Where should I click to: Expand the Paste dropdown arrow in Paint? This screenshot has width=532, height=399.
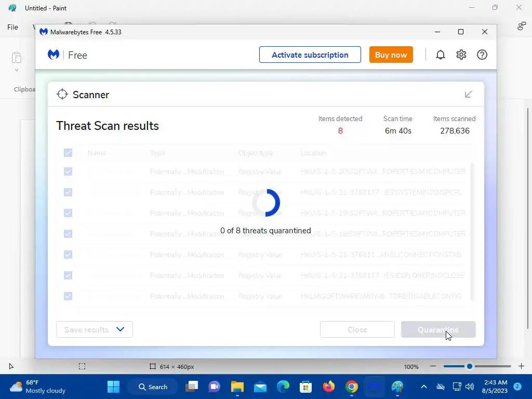pyautogui.click(x=16, y=70)
